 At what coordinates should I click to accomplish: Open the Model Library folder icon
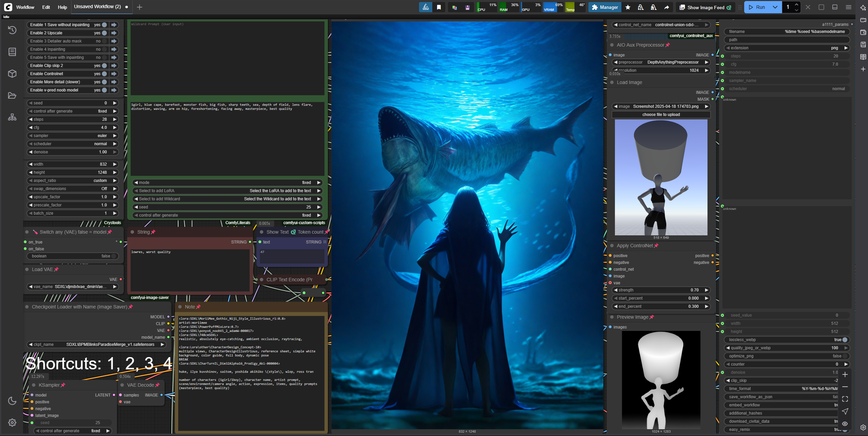point(12,96)
